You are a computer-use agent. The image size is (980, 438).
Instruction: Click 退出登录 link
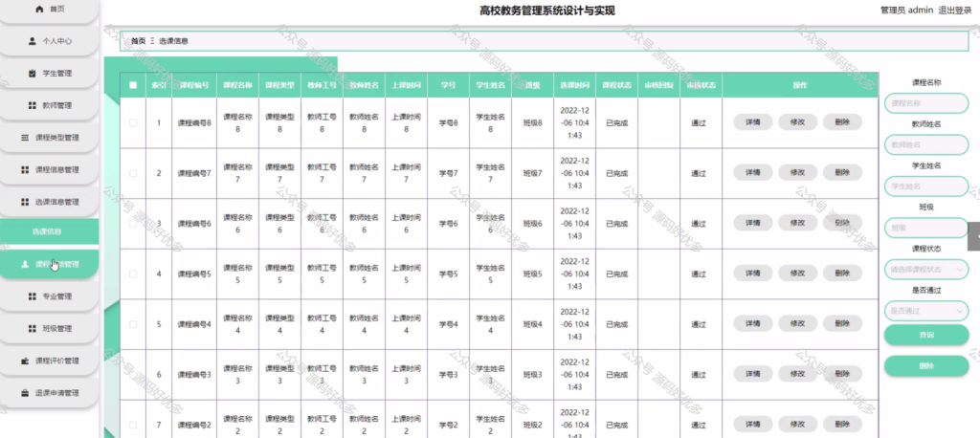click(955, 10)
